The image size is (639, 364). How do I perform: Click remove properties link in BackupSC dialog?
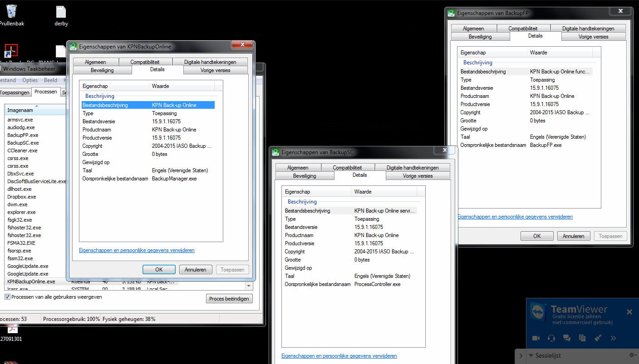(x=339, y=356)
